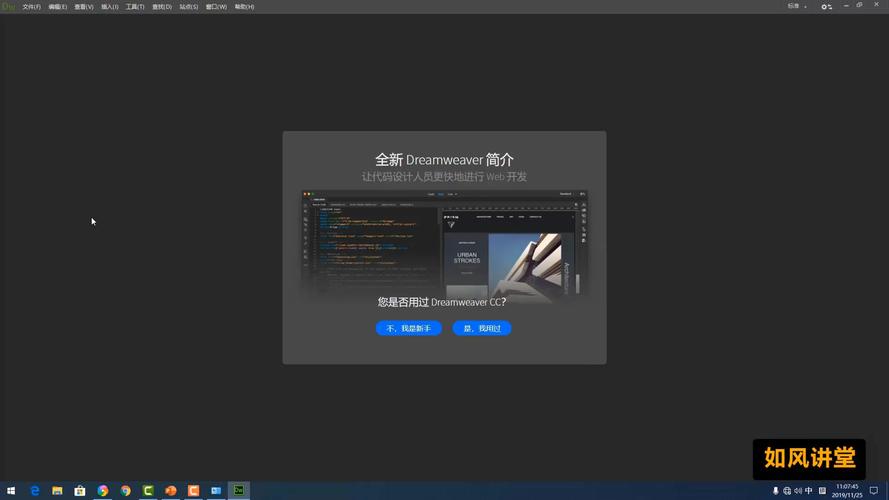Open the 窗口(W) menu
Screen dimensions: 889x500
[x=216, y=7]
